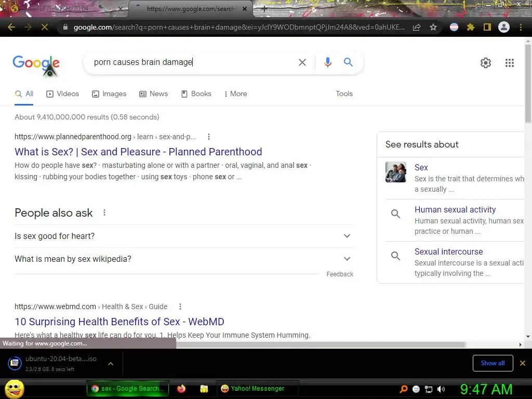Switch to Images tab
The width and height of the screenshot is (532, 399).
[x=109, y=94]
